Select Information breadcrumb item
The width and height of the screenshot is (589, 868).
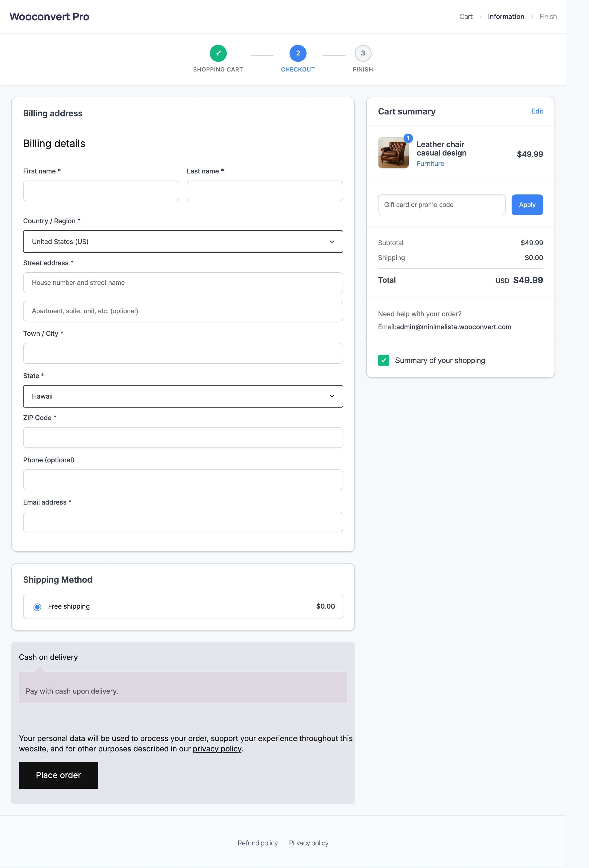[506, 17]
